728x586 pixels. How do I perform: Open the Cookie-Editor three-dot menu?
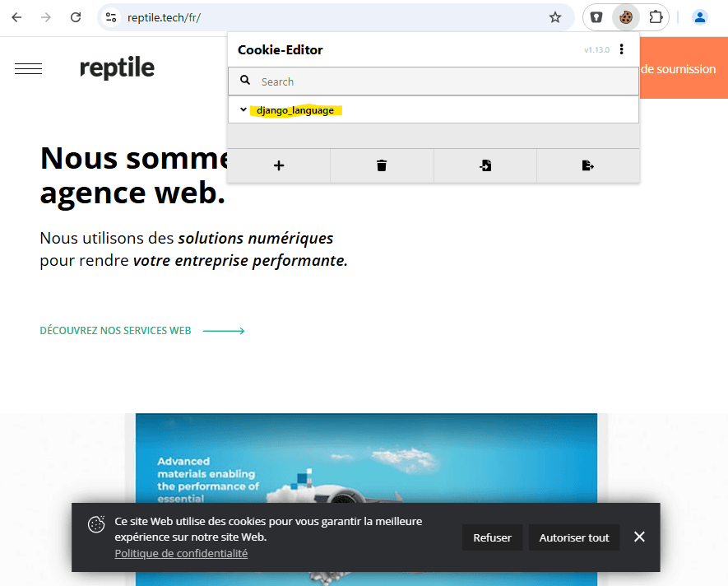click(622, 49)
